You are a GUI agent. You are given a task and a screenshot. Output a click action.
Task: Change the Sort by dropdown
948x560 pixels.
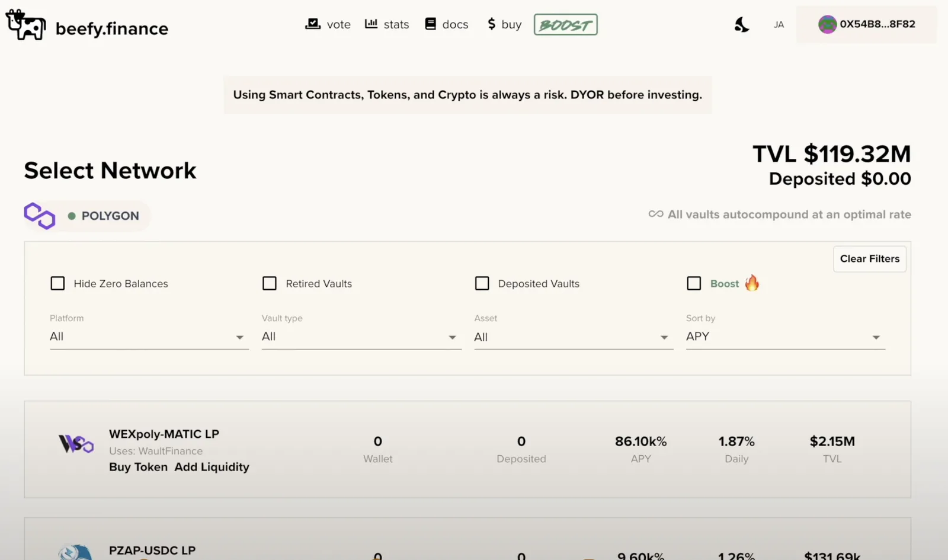(786, 337)
